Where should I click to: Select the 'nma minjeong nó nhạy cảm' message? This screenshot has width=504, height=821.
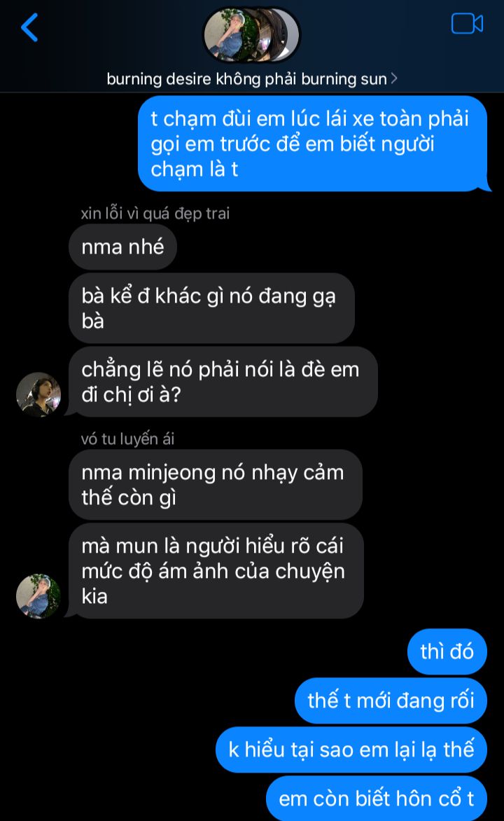tap(215, 485)
